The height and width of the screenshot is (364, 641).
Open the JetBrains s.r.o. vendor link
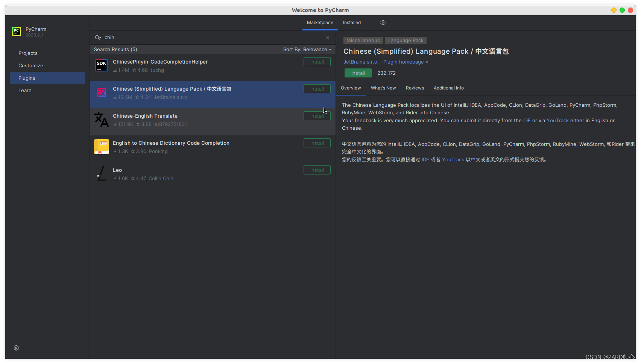click(x=361, y=62)
